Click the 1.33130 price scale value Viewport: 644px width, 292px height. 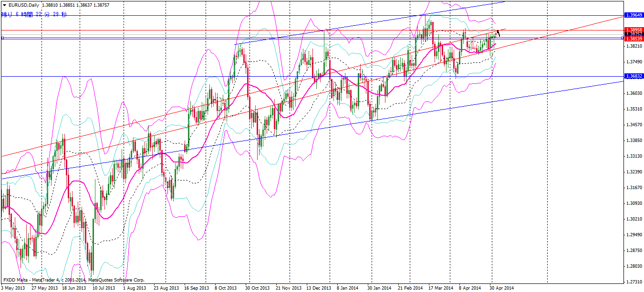tap(634, 156)
